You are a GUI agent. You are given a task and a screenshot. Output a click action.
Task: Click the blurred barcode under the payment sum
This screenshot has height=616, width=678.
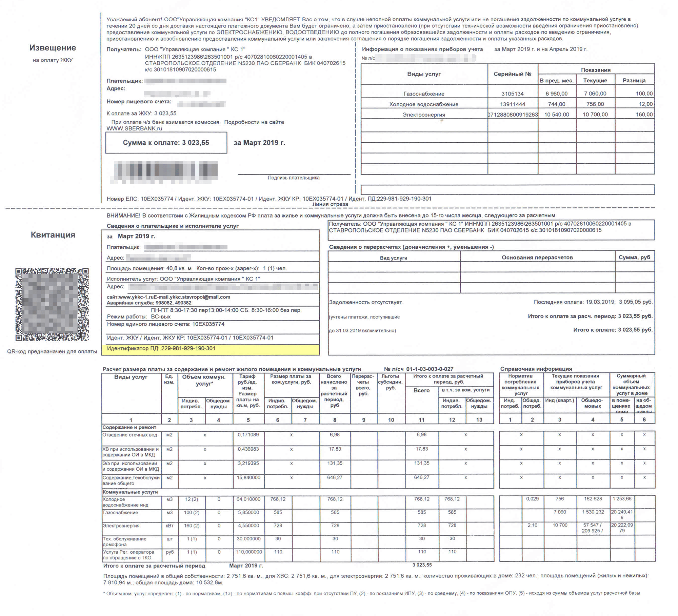[x=166, y=172]
